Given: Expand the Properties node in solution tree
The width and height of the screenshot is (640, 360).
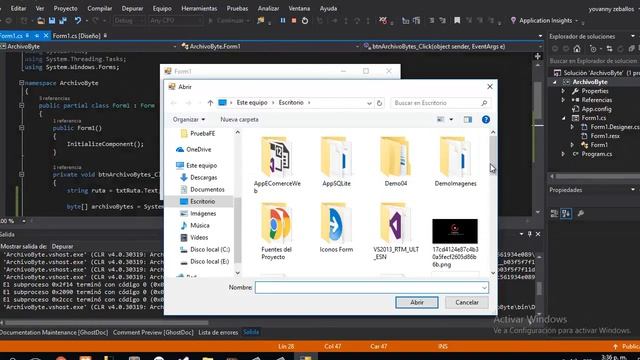Looking at the screenshot, I should coord(563,91).
